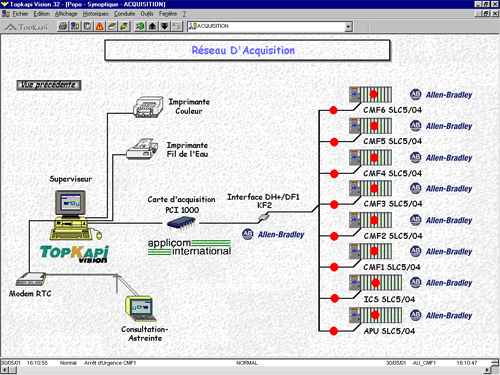The width and height of the screenshot is (500, 375).
Task: Click the black up arrow toolbar button
Action: pyautogui.click(x=152, y=26)
